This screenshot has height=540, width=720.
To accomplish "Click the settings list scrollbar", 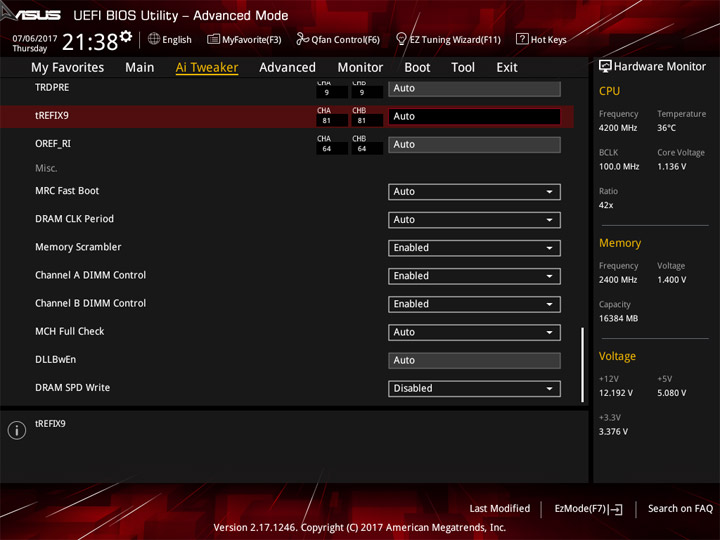I will 583,365.
